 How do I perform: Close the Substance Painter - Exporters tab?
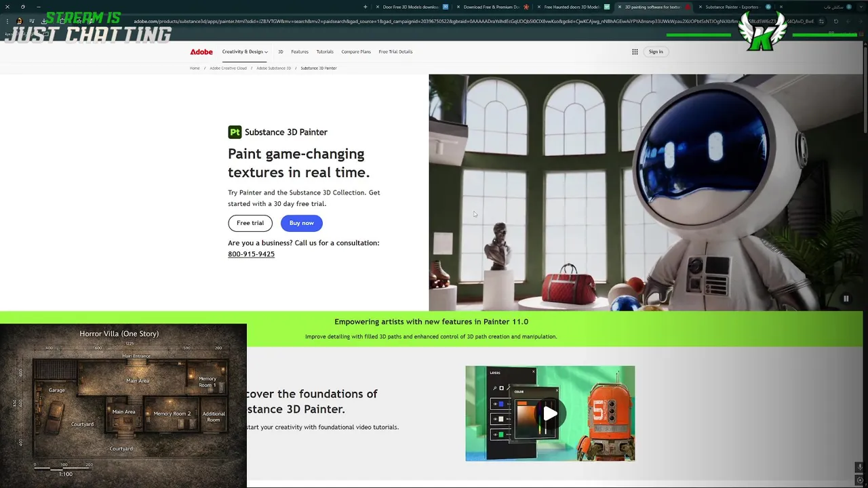tap(701, 7)
